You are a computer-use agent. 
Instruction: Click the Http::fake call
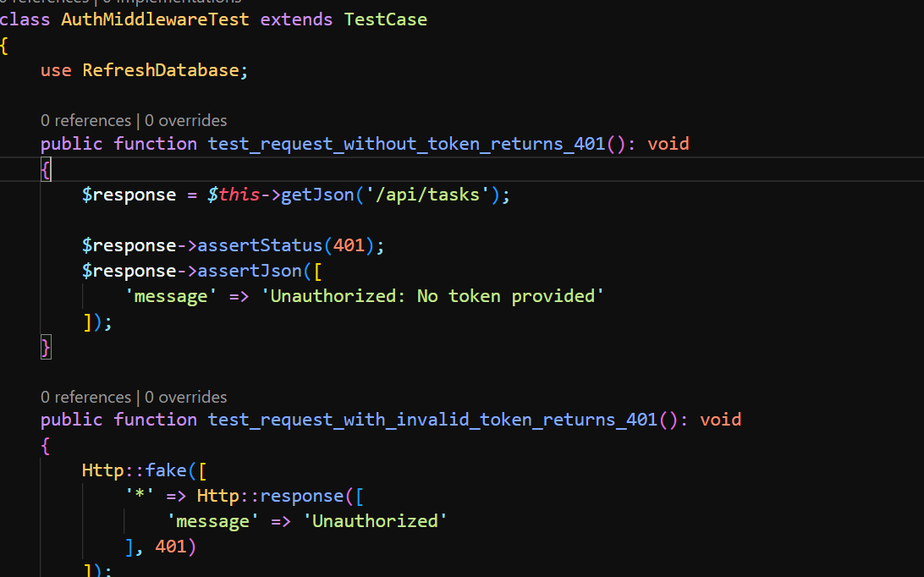click(135, 470)
